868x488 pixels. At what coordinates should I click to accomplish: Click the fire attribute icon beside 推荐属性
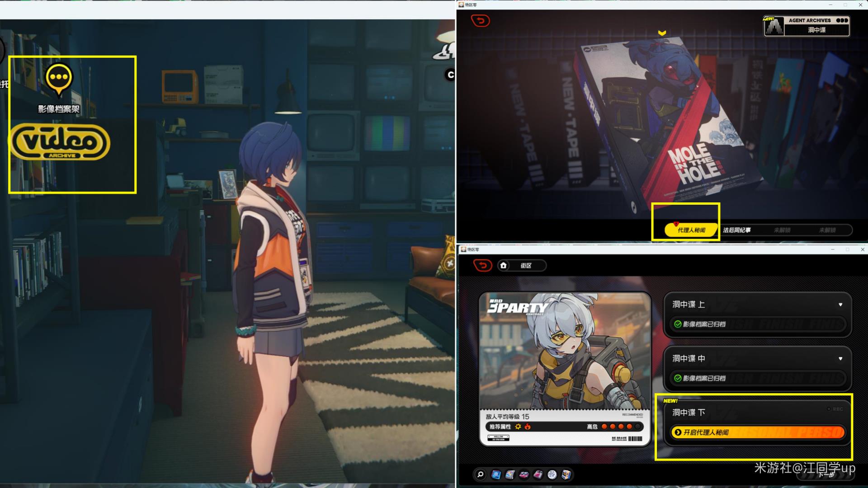(x=528, y=427)
